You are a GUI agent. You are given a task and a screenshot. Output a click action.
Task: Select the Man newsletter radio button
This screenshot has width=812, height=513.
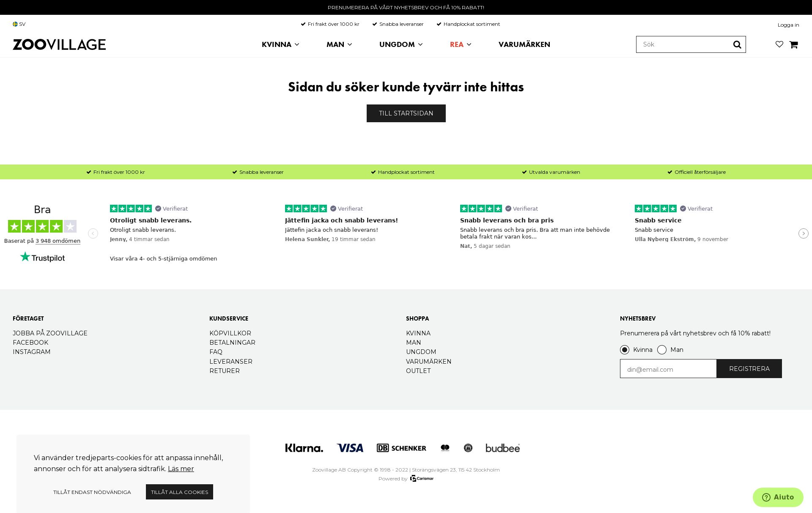point(662,350)
